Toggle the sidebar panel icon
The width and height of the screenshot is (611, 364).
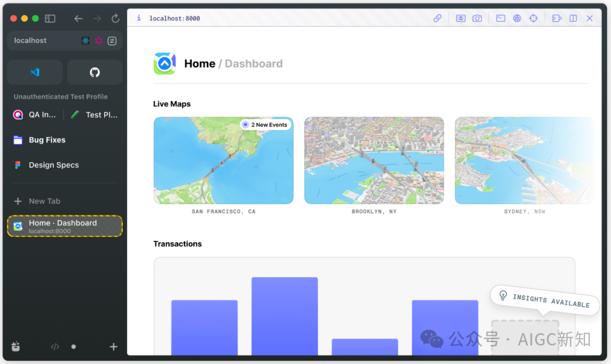point(50,18)
